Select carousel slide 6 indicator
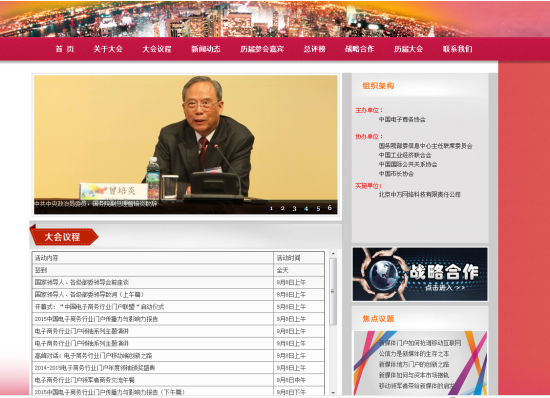 point(330,208)
